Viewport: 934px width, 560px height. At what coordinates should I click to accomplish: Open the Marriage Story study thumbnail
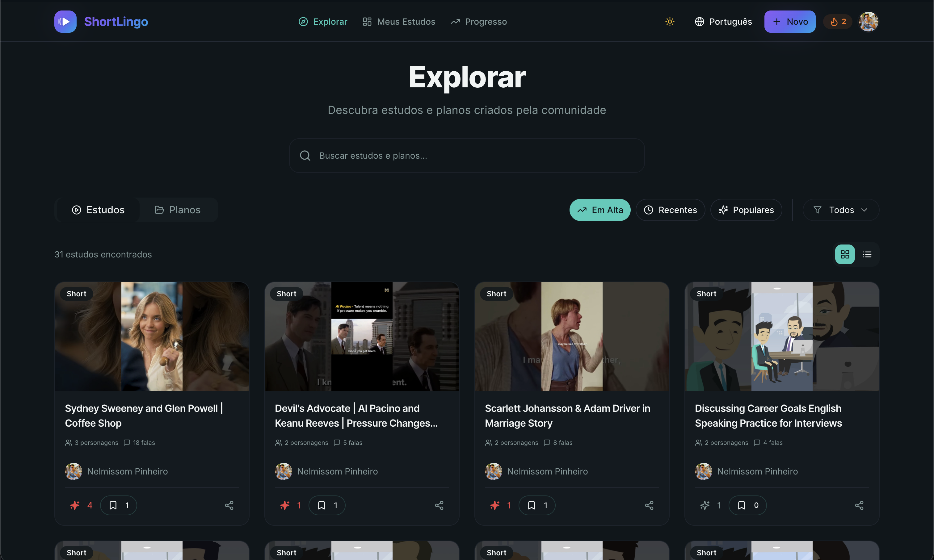pos(572,336)
